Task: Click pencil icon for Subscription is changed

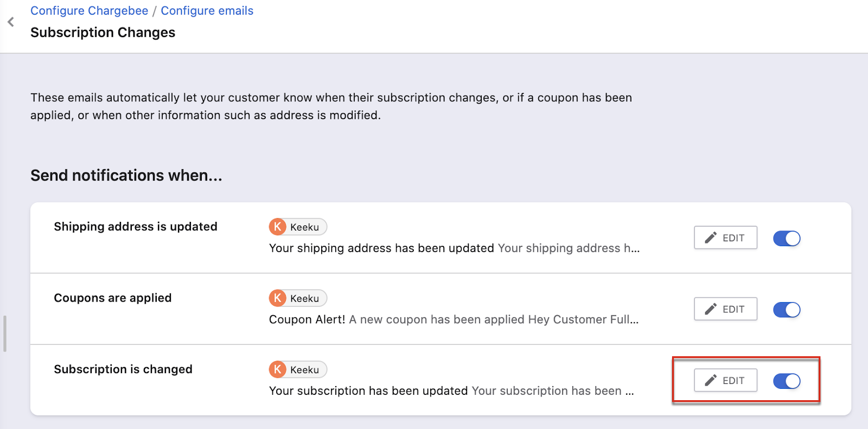Action: (711, 381)
